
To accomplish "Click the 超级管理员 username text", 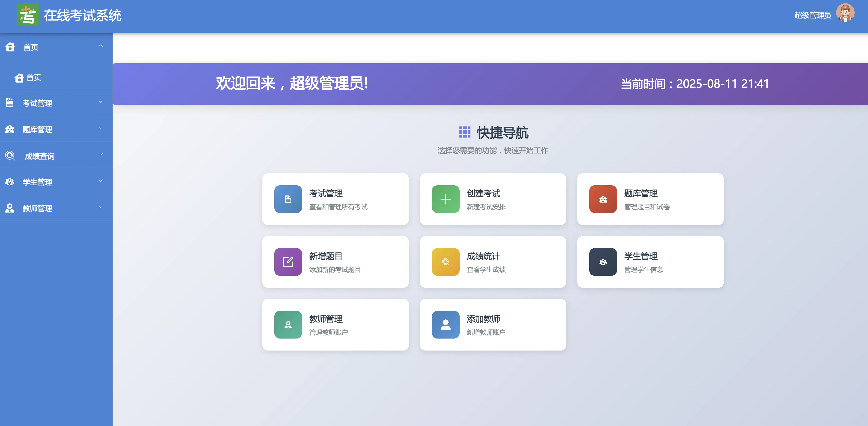I will tap(812, 15).
